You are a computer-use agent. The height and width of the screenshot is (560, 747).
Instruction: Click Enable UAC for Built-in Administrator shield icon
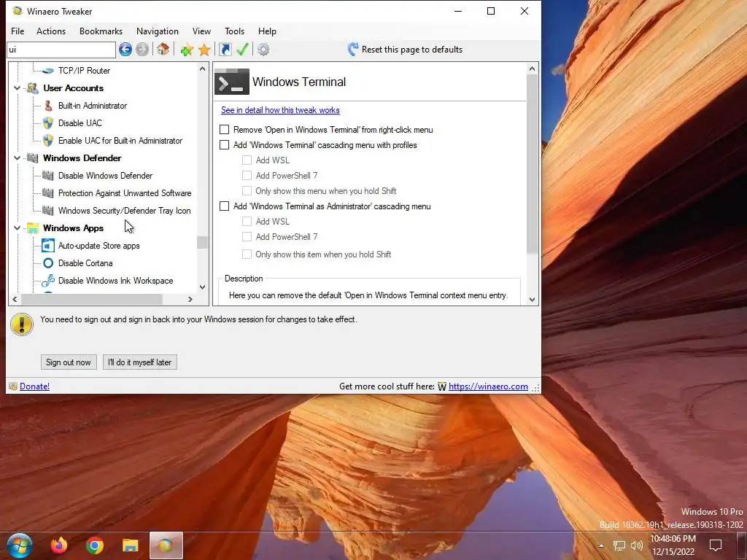(47, 141)
